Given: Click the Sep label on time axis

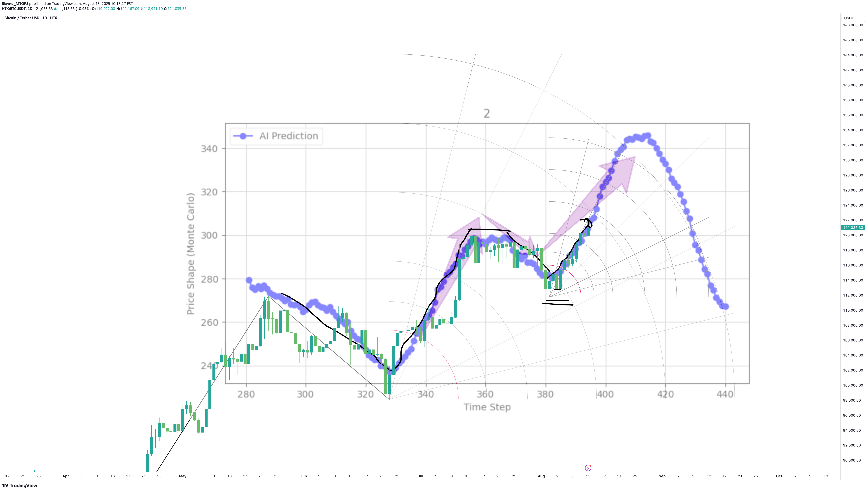Looking at the screenshot, I should point(662,476).
